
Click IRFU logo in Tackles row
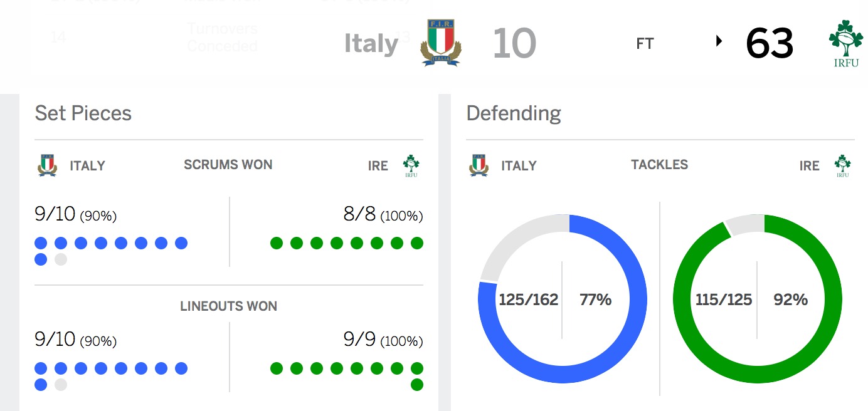(x=843, y=166)
